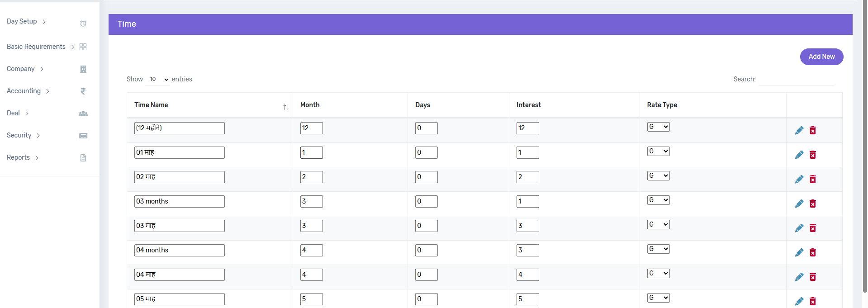Click the Time Name field containing 04 months
The height and width of the screenshot is (308, 868).
pyautogui.click(x=179, y=250)
